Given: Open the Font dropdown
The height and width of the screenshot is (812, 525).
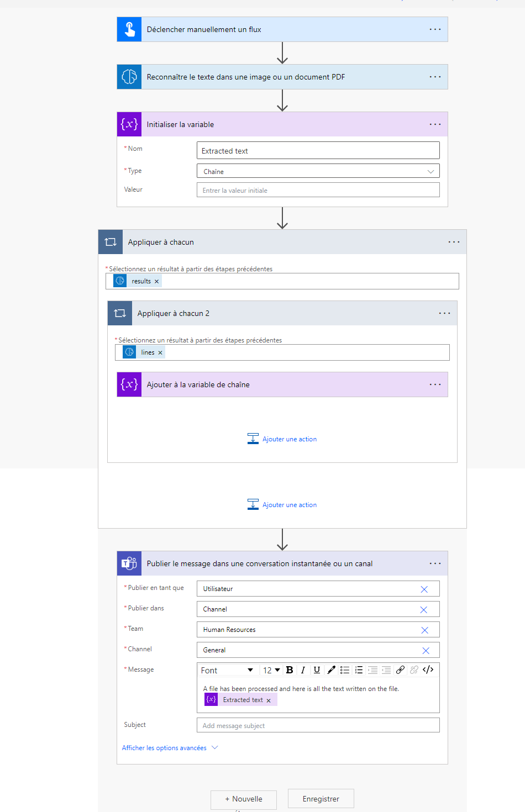Looking at the screenshot, I should pos(227,670).
